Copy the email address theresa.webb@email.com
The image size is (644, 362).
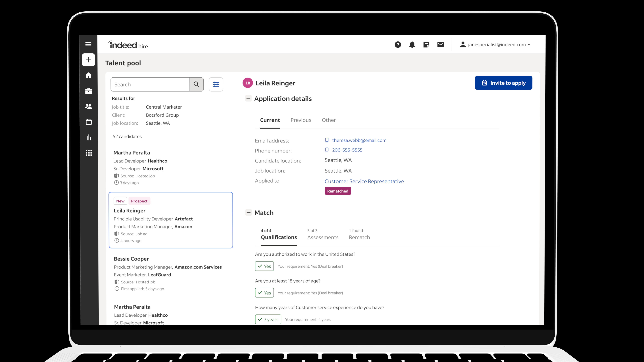[x=327, y=140]
